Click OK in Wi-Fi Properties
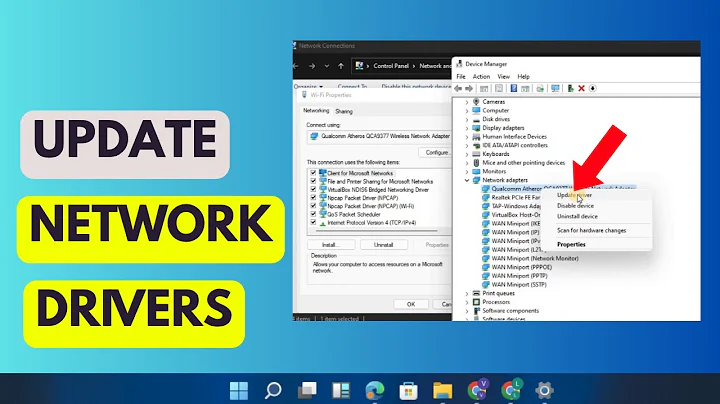 tap(411, 304)
